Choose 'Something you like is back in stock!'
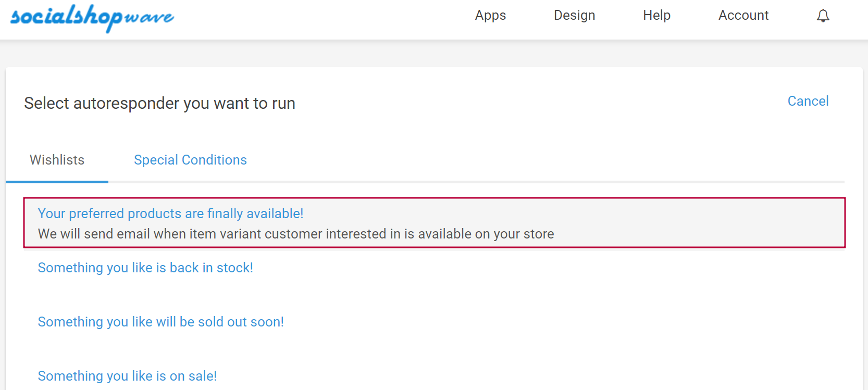 (x=145, y=268)
